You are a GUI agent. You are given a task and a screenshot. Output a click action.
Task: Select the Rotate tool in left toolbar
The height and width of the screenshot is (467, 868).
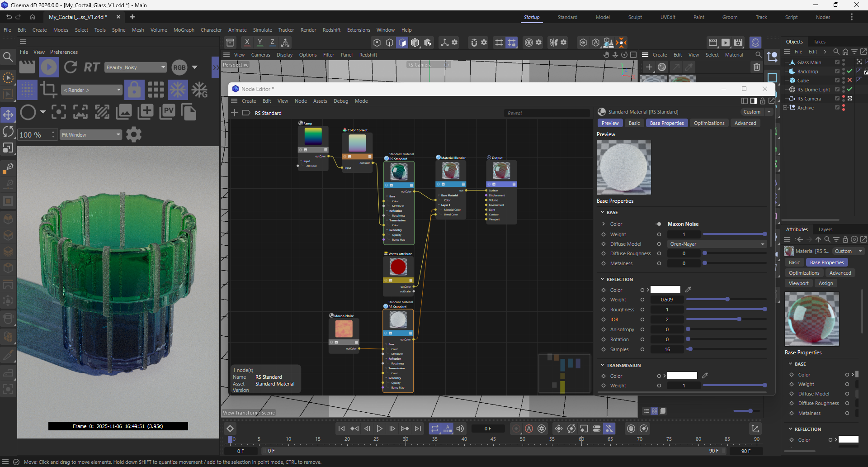point(8,131)
